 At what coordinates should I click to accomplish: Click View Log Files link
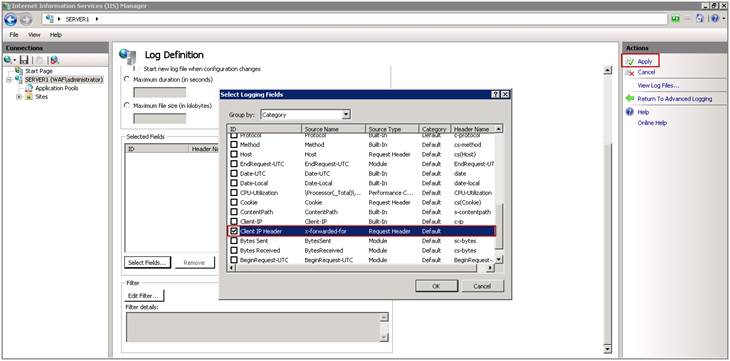point(658,86)
